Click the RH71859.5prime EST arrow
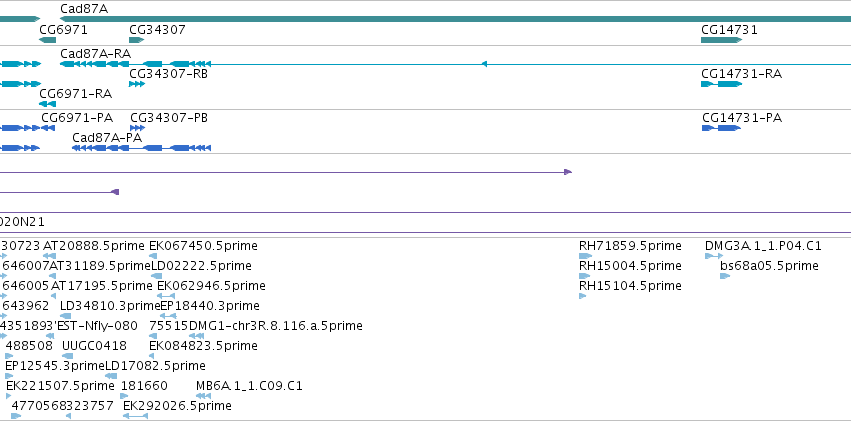 (586, 256)
